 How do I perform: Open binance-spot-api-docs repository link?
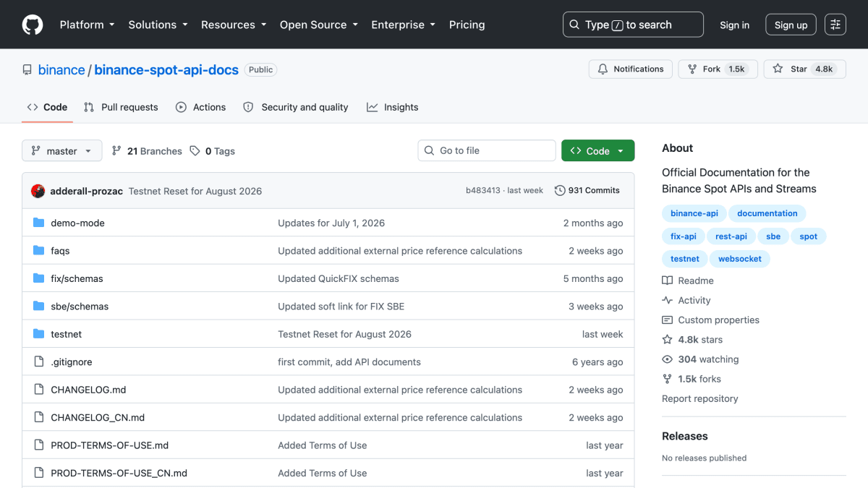[x=166, y=69]
